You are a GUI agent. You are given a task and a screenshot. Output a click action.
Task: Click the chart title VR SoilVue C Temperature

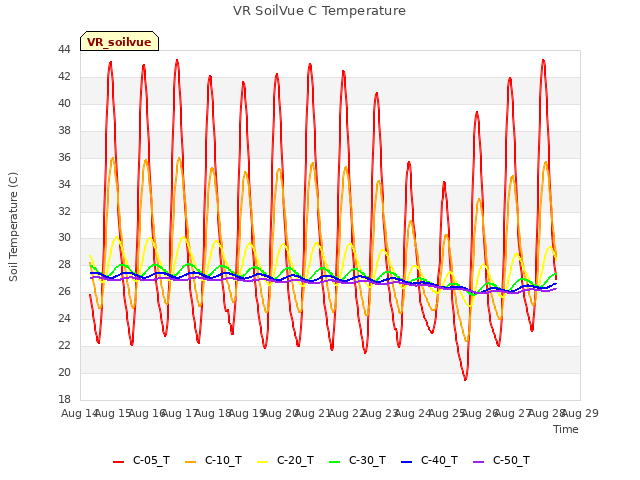[x=319, y=11]
